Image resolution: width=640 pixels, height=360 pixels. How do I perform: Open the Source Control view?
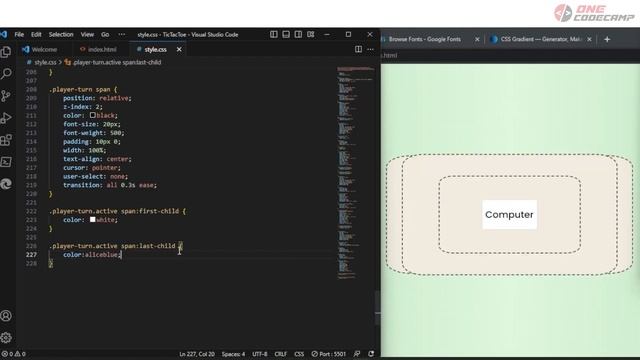[x=6, y=96]
